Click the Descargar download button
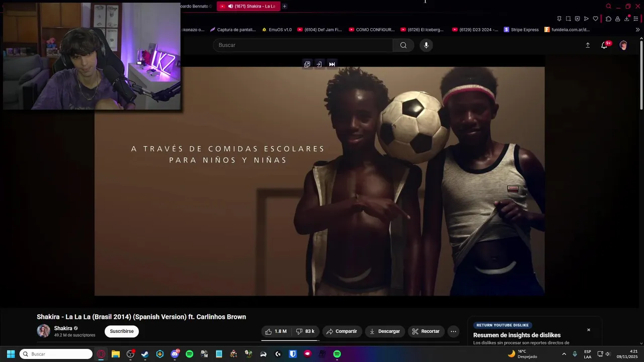Viewport: 644px width, 362px height. pyautogui.click(x=385, y=331)
